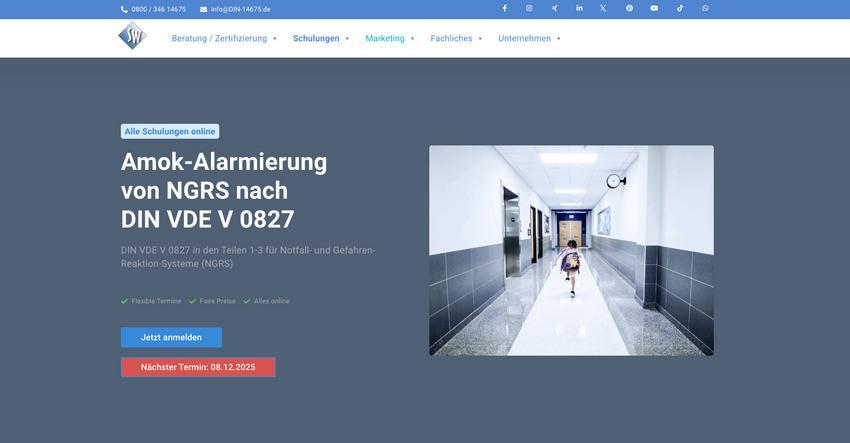850x443 pixels.
Task: Open the Instagram social icon
Action: coord(529,8)
